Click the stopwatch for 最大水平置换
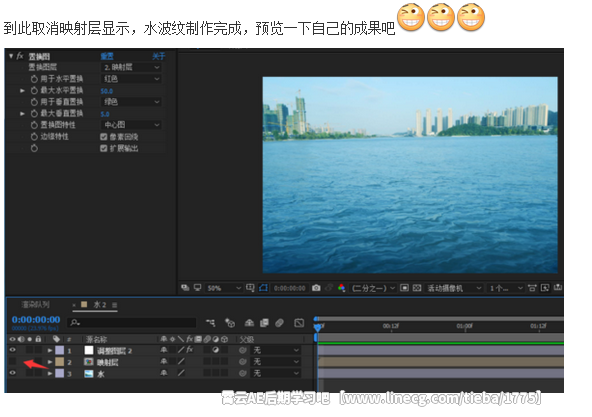Image resolution: width=592 pixels, height=417 pixels. [34, 90]
